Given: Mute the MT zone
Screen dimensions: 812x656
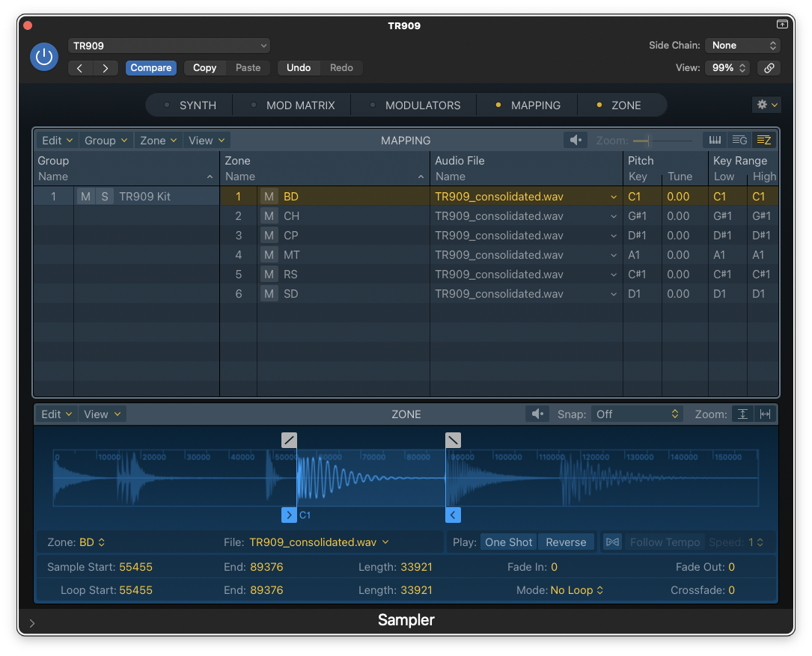Looking at the screenshot, I should tap(269, 255).
